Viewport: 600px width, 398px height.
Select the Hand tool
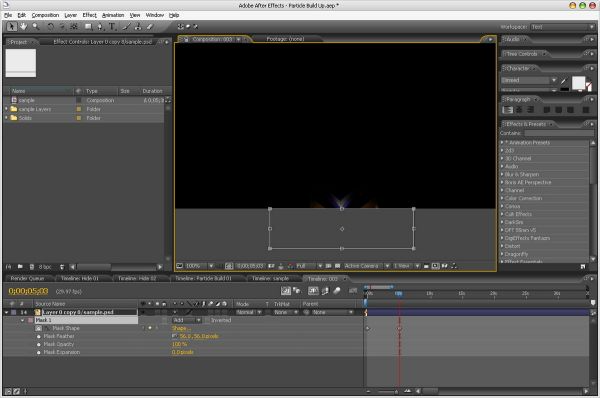(x=24, y=26)
